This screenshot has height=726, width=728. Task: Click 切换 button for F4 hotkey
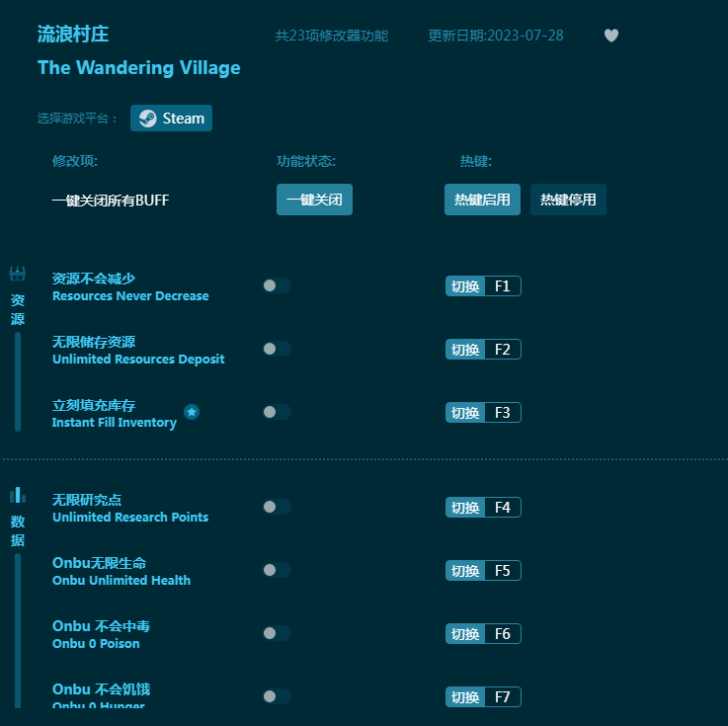coord(465,508)
